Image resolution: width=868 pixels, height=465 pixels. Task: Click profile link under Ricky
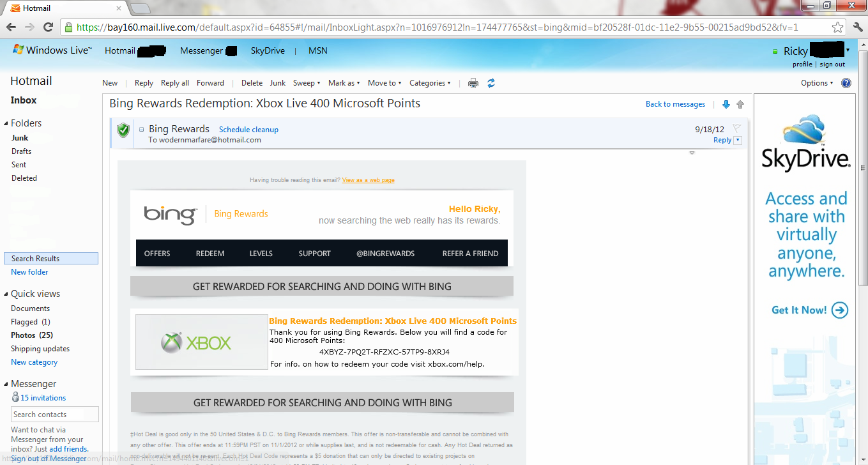click(802, 65)
